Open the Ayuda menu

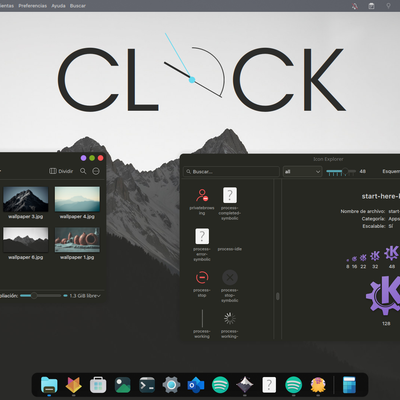58,6
